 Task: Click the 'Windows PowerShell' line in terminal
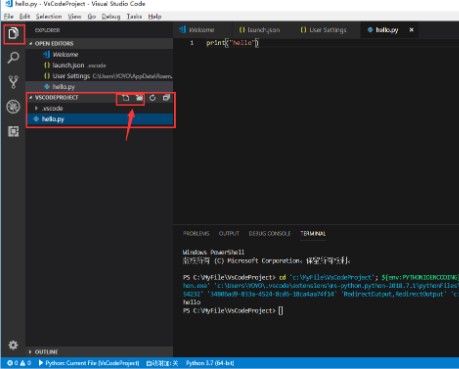click(x=213, y=252)
